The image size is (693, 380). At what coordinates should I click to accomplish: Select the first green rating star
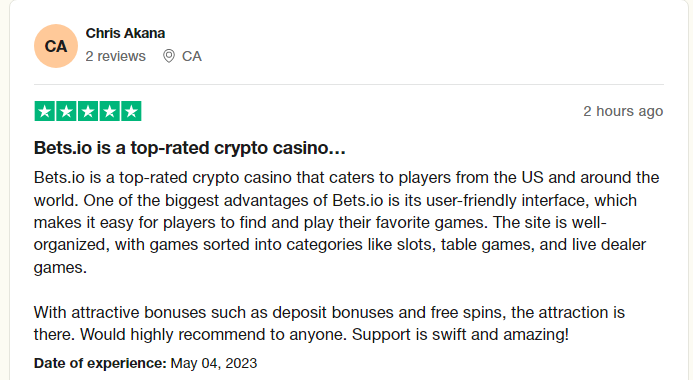pos(45,111)
